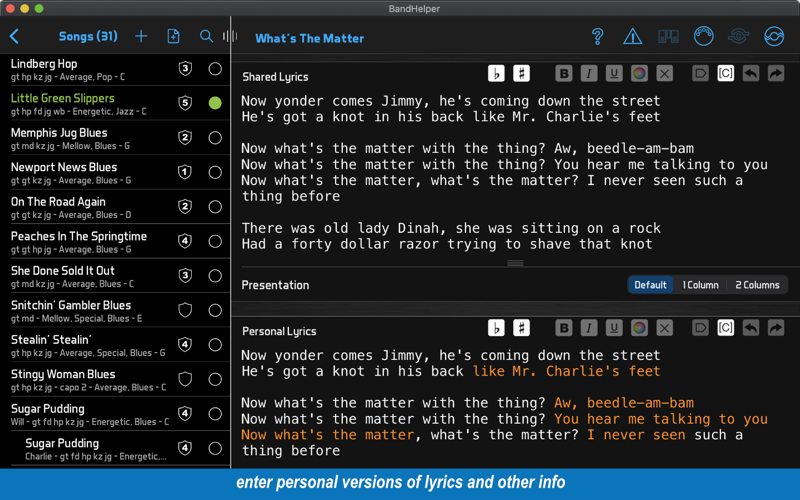Insert flat symbol in Shared Lyrics
This screenshot has height=500, width=800.
pos(496,73)
